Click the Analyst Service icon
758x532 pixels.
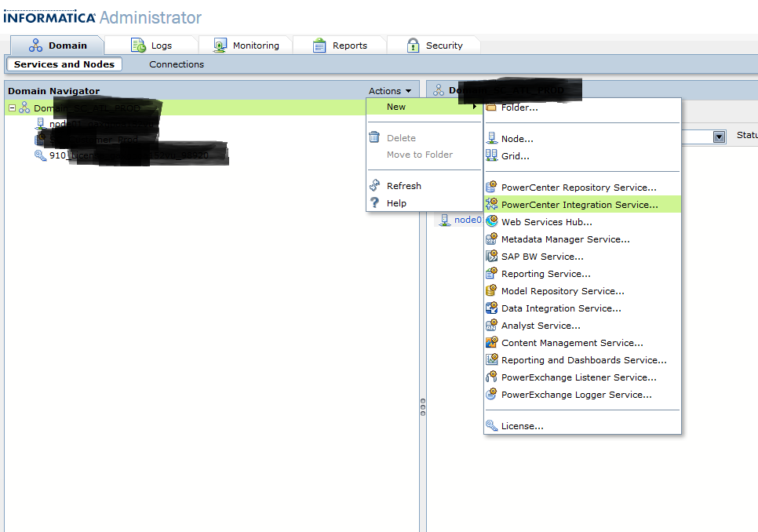(x=492, y=326)
